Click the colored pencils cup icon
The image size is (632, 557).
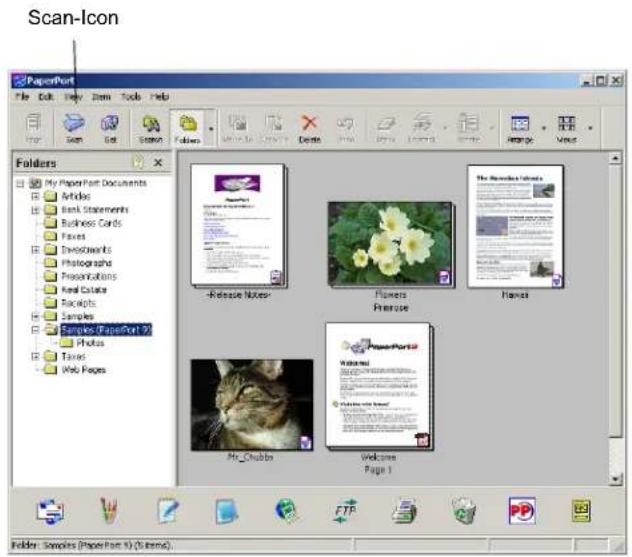[x=109, y=511]
